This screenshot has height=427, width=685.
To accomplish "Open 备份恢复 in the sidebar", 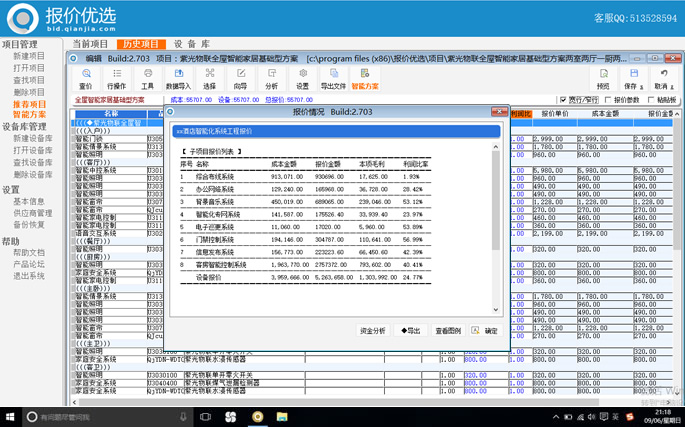I will click(29, 225).
